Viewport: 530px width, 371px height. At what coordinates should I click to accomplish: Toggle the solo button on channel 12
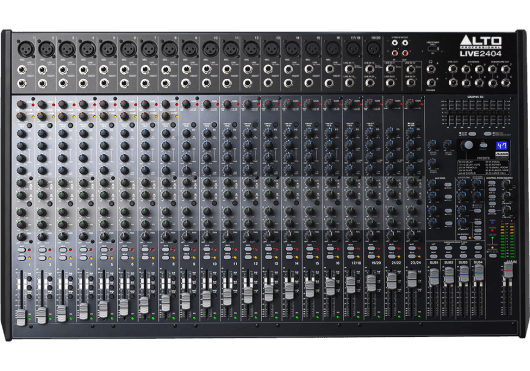248,257
